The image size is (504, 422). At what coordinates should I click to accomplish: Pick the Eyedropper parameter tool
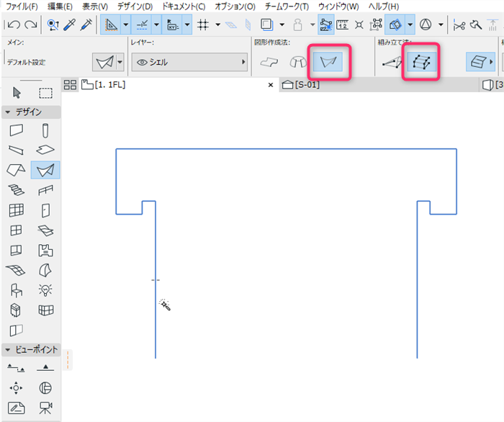(x=69, y=24)
